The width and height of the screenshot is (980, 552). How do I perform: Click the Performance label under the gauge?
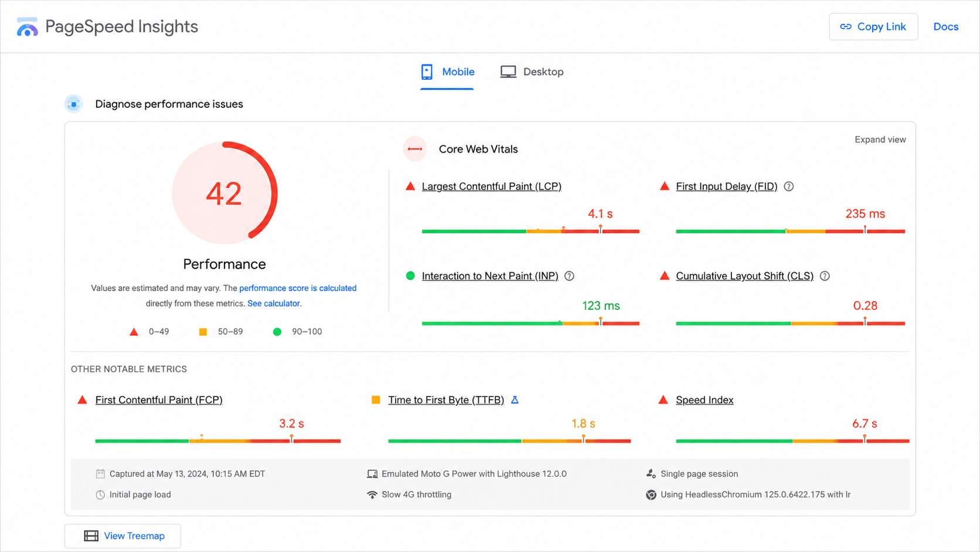coord(224,265)
